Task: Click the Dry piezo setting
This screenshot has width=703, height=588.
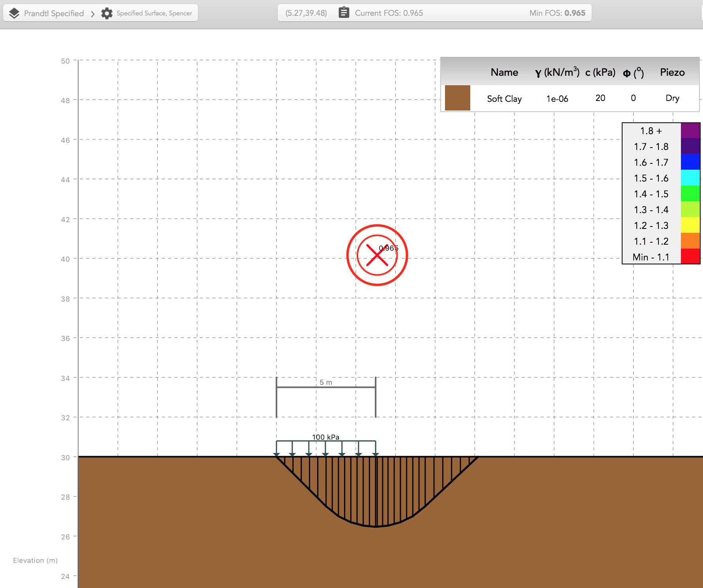Action: 672,98
